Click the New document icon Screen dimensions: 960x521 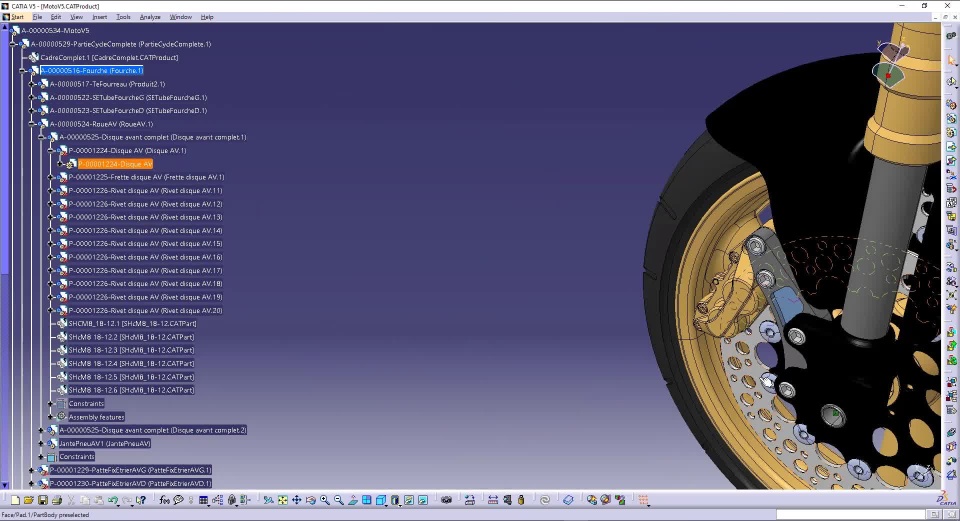point(15,500)
